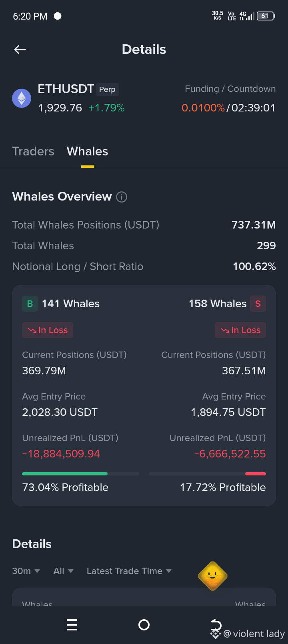
Task: Tap the yellow smiley floating icon
Action: pyautogui.click(x=213, y=576)
